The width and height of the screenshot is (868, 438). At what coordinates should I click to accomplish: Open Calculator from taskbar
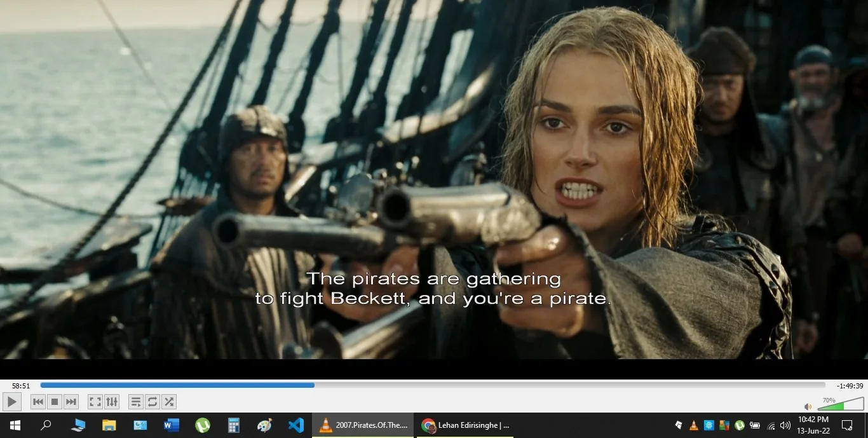tap(233, 425)
